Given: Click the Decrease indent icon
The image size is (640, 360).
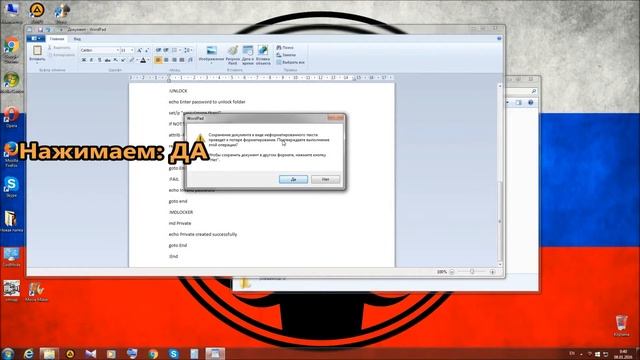Looking at the screenshot, I should pyautogui.click(x=158, y=50).
